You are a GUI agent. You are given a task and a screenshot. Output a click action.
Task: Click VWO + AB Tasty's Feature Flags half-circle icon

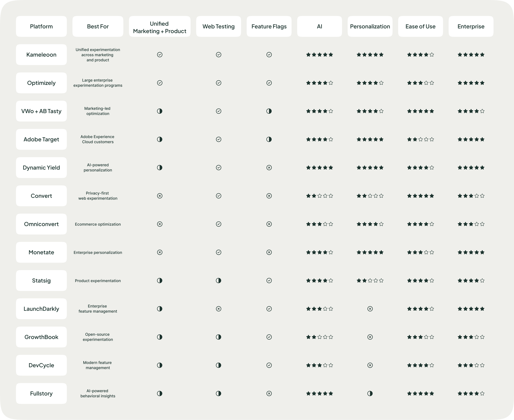[x=269, y=111]
